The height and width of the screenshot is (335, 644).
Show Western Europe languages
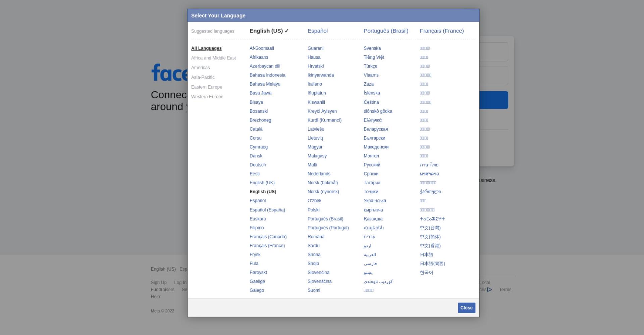[207, 97]
